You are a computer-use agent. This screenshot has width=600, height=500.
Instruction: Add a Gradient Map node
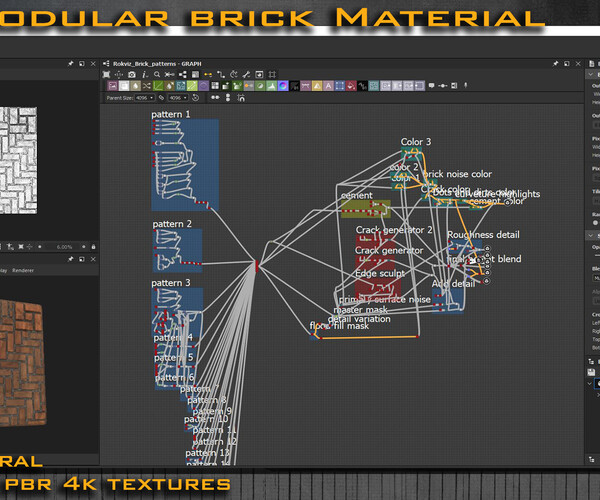click(192, 86)
